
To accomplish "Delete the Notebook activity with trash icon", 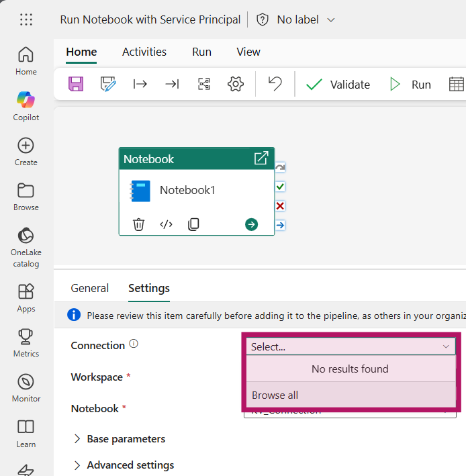I will [x=138, y=224].
